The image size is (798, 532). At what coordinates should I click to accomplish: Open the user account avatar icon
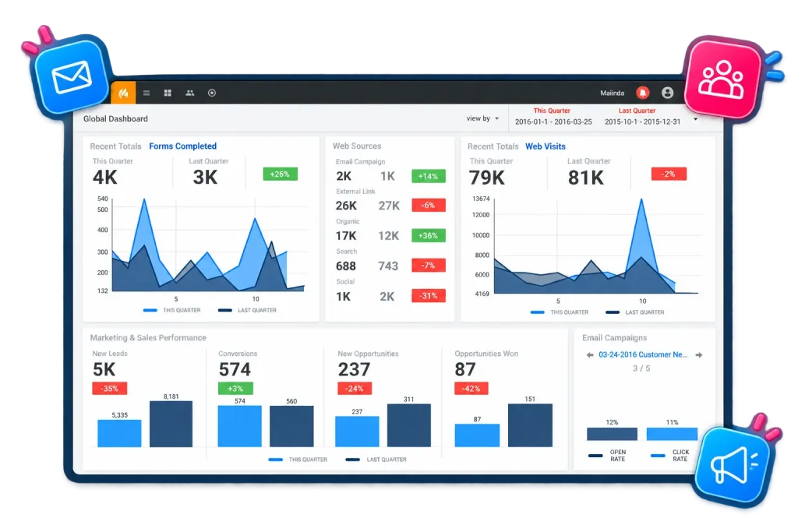coord(667,93)
